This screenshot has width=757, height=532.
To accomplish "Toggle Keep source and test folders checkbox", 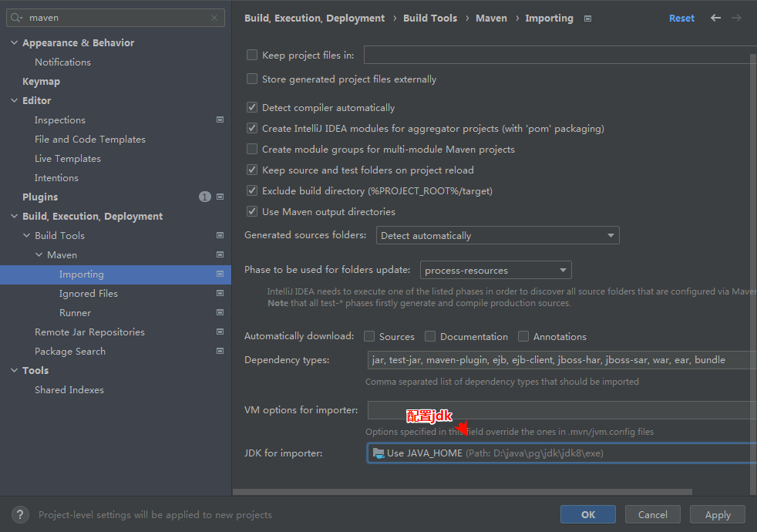I will tap(252, 170).
